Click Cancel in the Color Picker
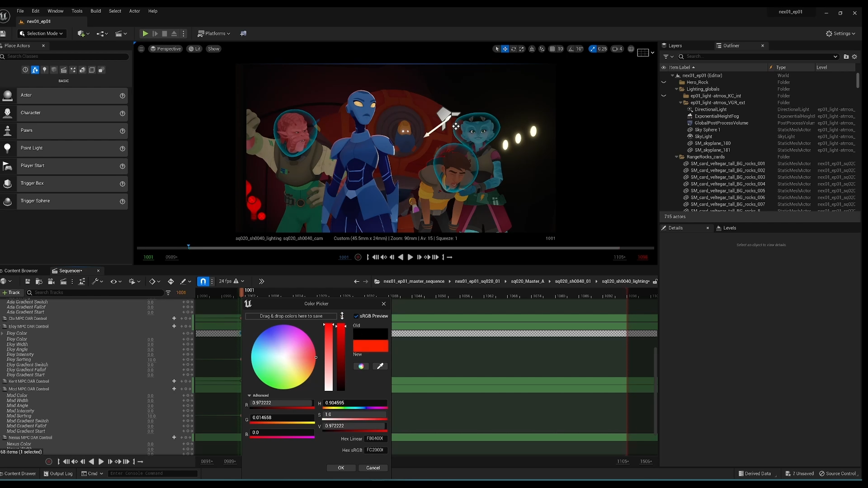This screenshot has width=868, height=488. (373, 468)
